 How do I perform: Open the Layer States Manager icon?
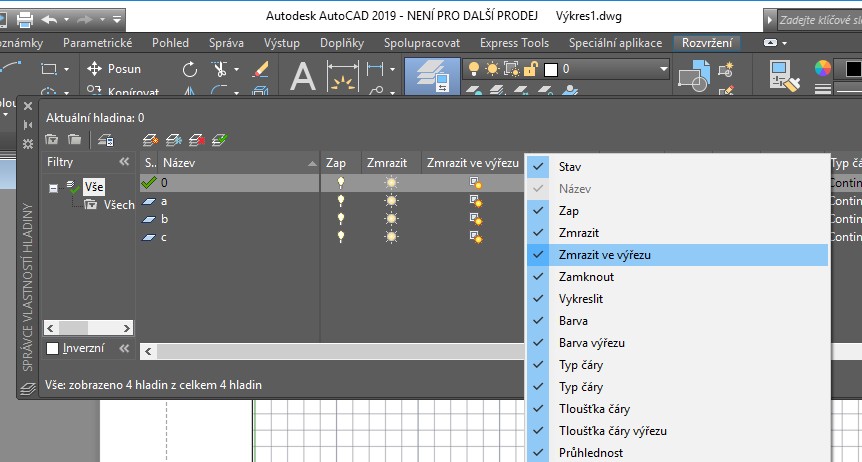[107, 140]
